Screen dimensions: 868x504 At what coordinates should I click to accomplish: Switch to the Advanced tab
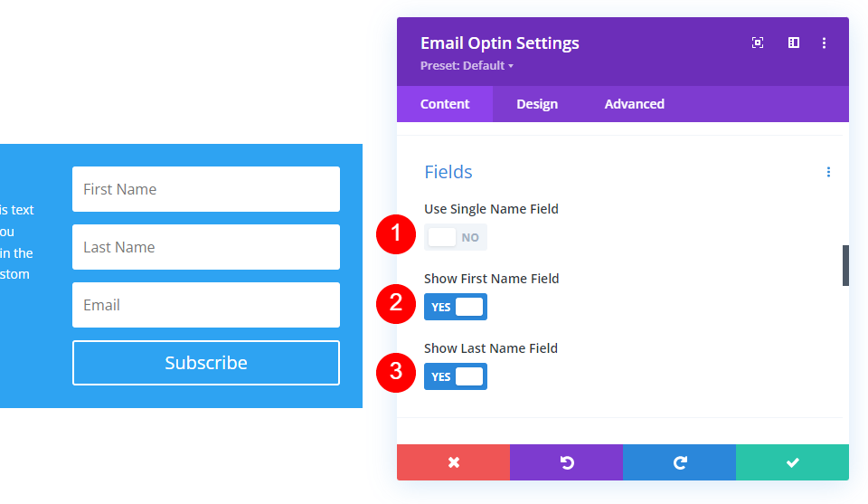tap(635, 104)
